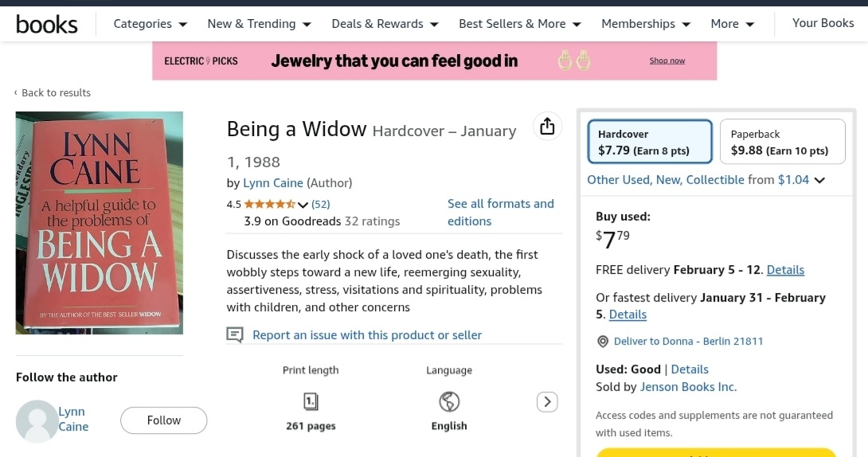Click the next arrow in product details carousel
Image resolution: width=868 pixels, height=457 pixels.
547,402
